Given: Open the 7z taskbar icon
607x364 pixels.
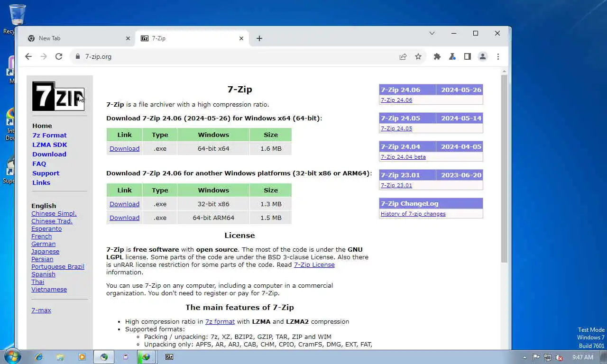Looking at the screenshot, I should click(169, 357).
